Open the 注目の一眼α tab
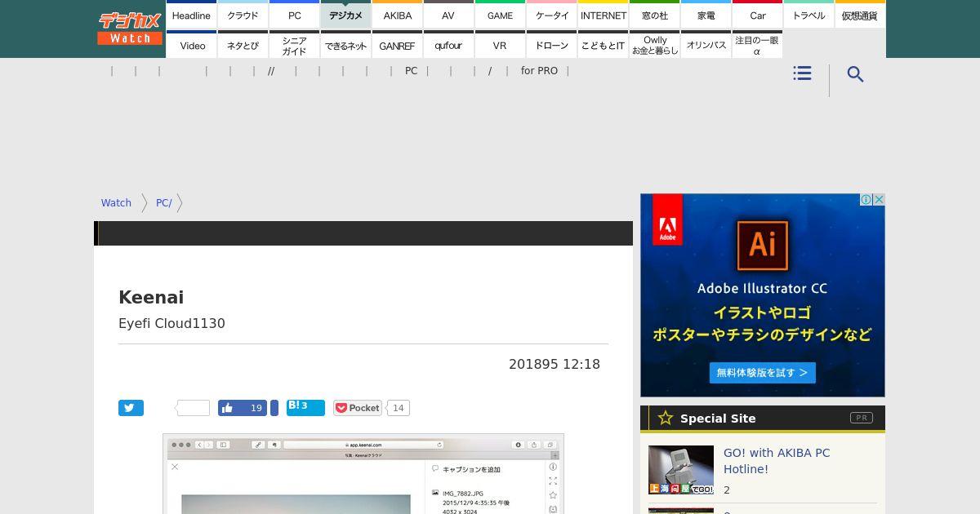Image resolution: width=980 pixels, height=514 pixels. click(x=757, y=45)
